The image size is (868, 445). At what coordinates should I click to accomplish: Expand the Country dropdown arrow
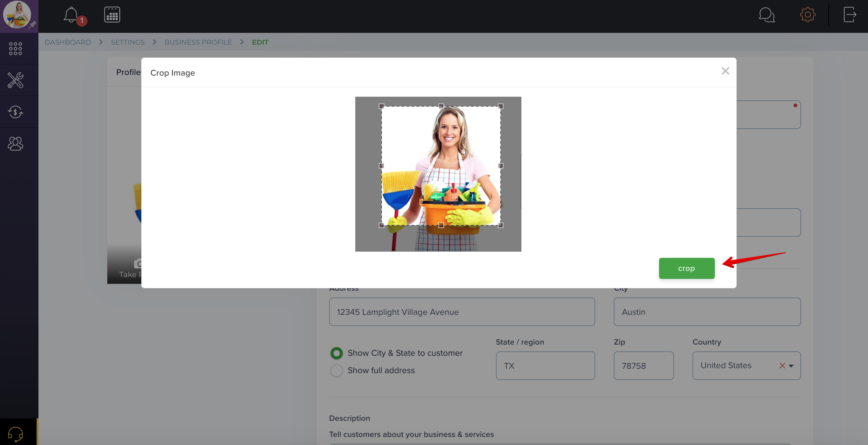click(x=791, y=366)
